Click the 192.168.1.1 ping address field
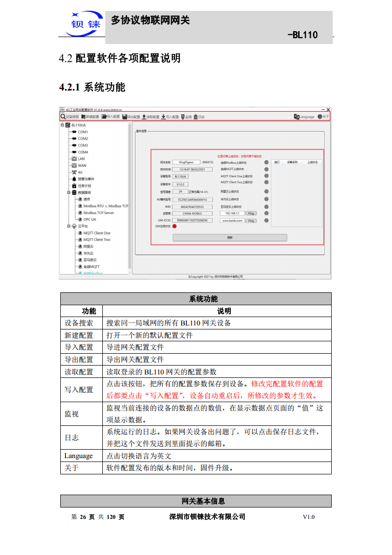The height and width of the screenshot is (555, 392). [232, 213]
